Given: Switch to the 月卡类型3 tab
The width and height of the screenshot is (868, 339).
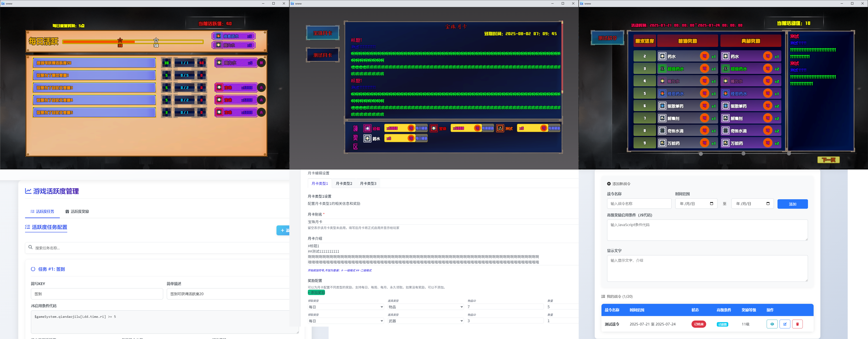Looking at the screenshot, I should pyautogui.click(x=368, y=183).
